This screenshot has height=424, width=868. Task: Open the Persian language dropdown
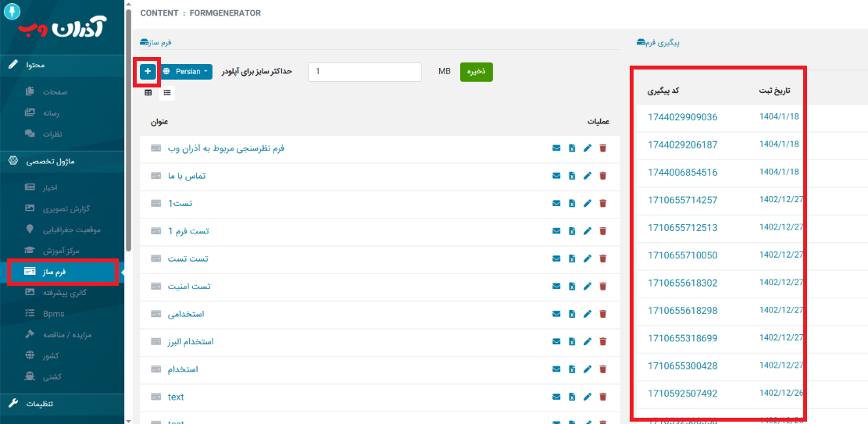[187, 72]
